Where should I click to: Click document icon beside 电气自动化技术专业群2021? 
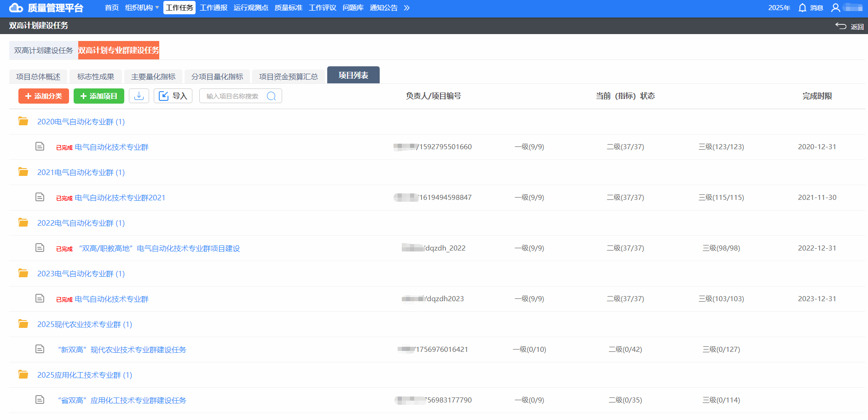click(x=40, y=197)
